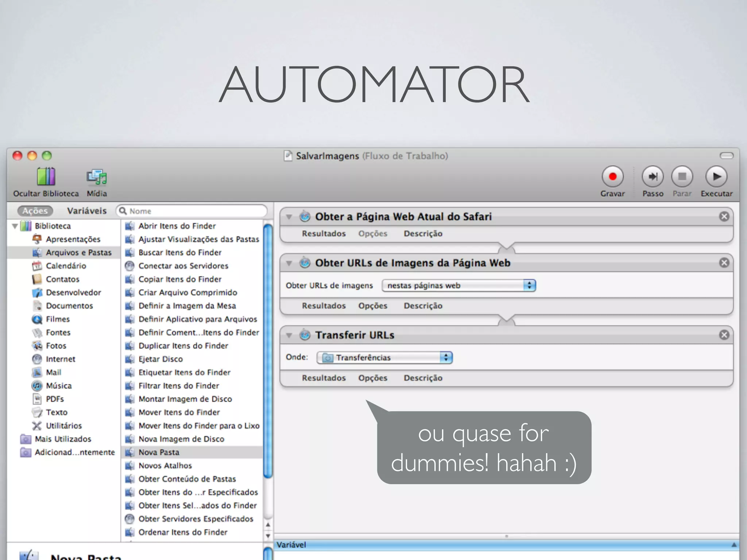Click the actions list scroll down arrow

tap(268, 536)
